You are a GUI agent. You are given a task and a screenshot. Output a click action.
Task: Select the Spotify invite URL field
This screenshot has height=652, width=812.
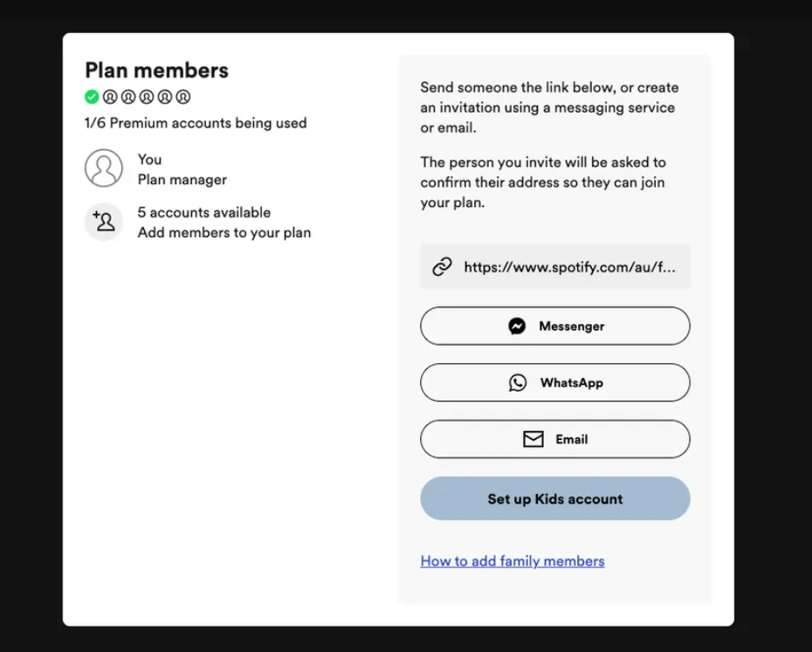pyautogui.click(x=555, y=267)
